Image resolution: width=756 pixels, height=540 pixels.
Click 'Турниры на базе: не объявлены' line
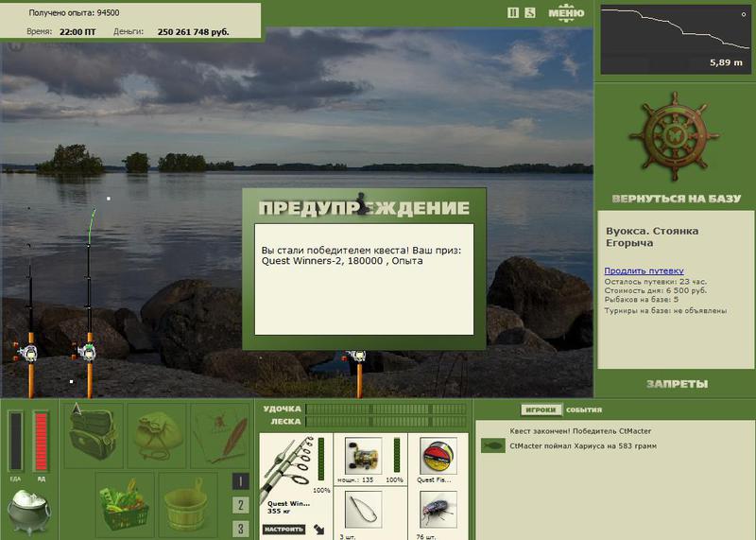click(x=665, y=311)
